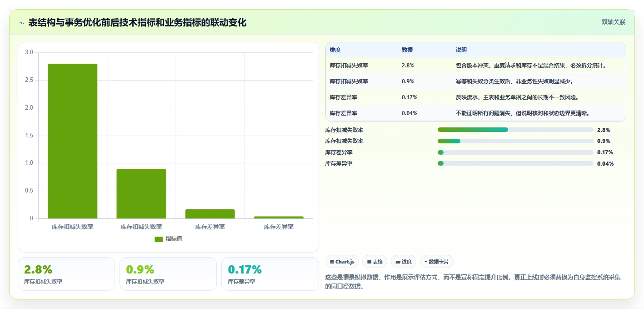Click the Chart.js chip
Viewport: 644px width, 309px height.
pyautogui.click(x=342, y=262)
